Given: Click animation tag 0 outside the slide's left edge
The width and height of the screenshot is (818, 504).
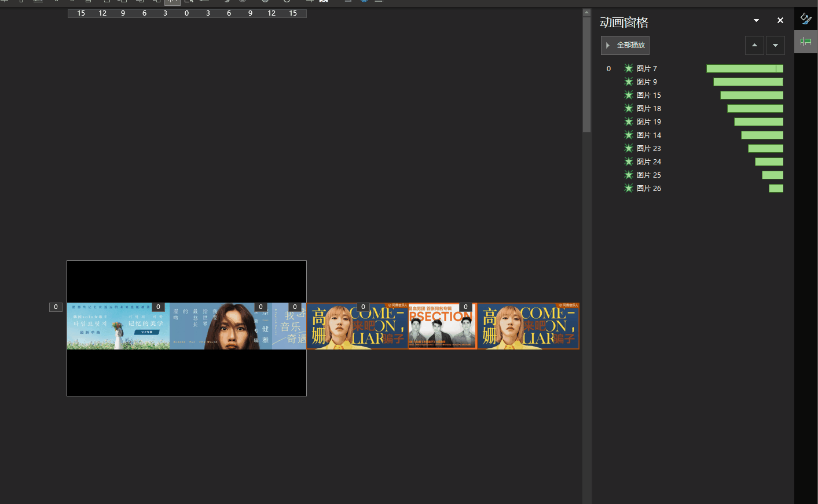Looking at the screenshot, I should tap(56, 307).
